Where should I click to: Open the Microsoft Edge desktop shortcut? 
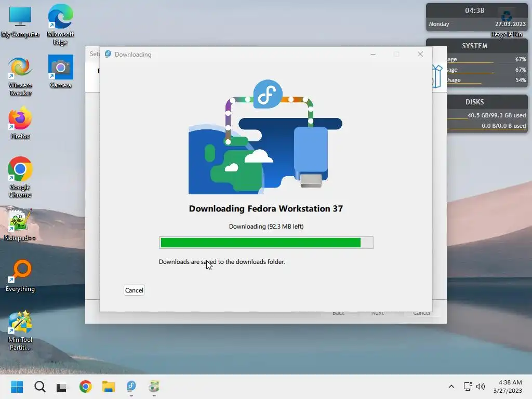(60, 24)
